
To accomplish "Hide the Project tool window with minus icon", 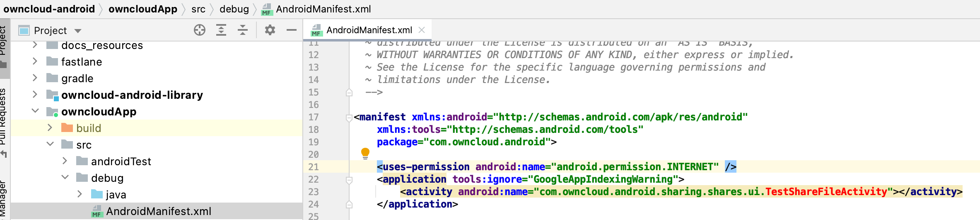I will click(x=292, y=30).
